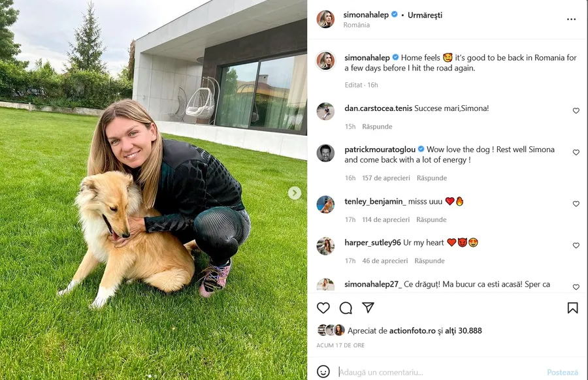Viewport: 588px width, 380px height.
Task: Like dan.carstocea.tenis comment heart
Action: (x=576, y=110)
